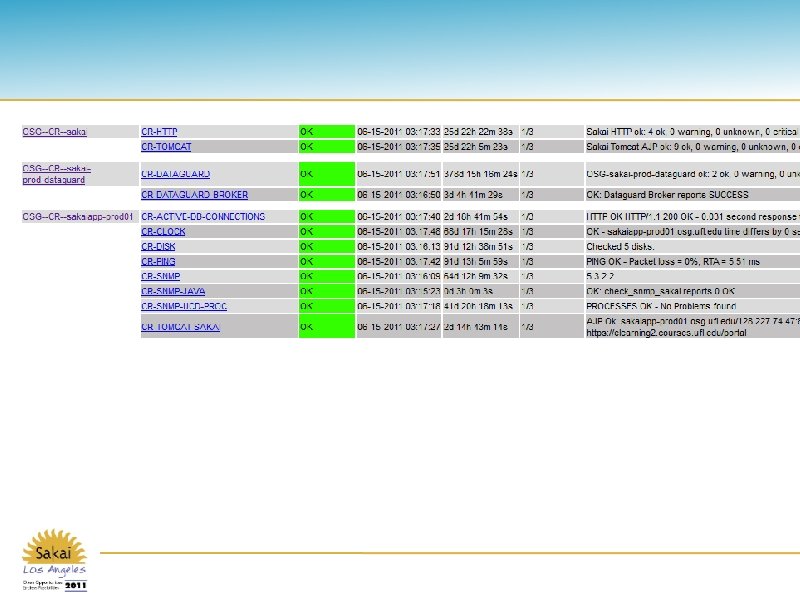Open the CR-SNMP-UCD-PROC service link
This screenshot has width=800, height=600.
(x=184, y=306)
